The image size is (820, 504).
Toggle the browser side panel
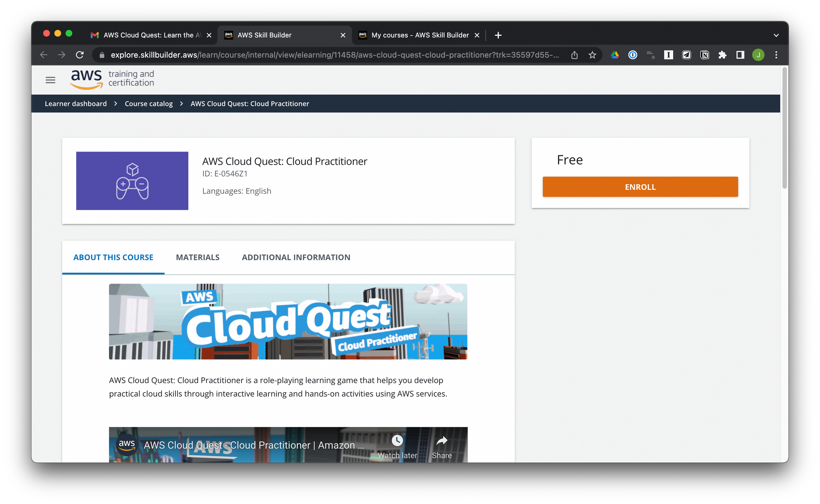(740, 55)
